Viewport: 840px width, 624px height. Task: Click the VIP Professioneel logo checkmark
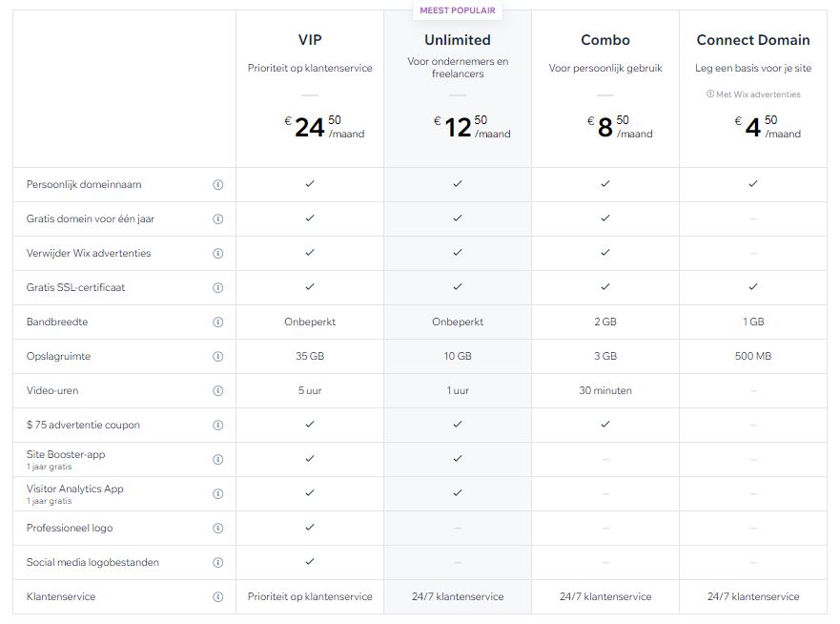[x=310, y=527]
